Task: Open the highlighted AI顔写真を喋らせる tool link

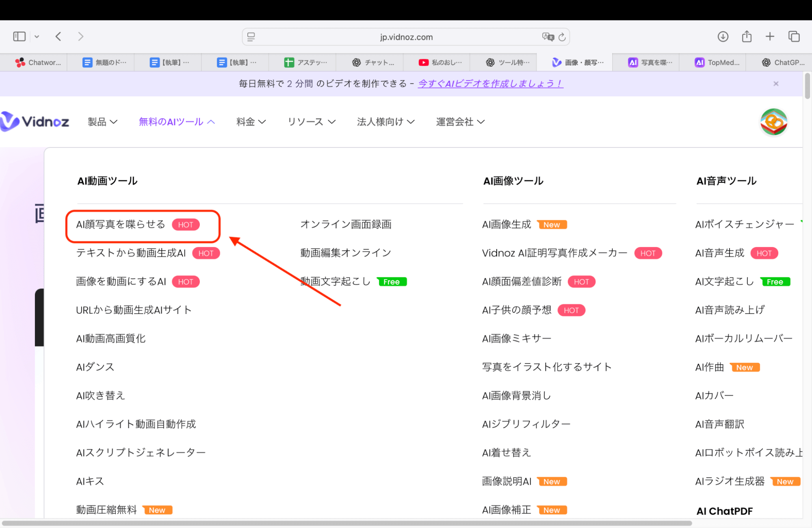Action: pyautogui.click(x=121, y=224)
